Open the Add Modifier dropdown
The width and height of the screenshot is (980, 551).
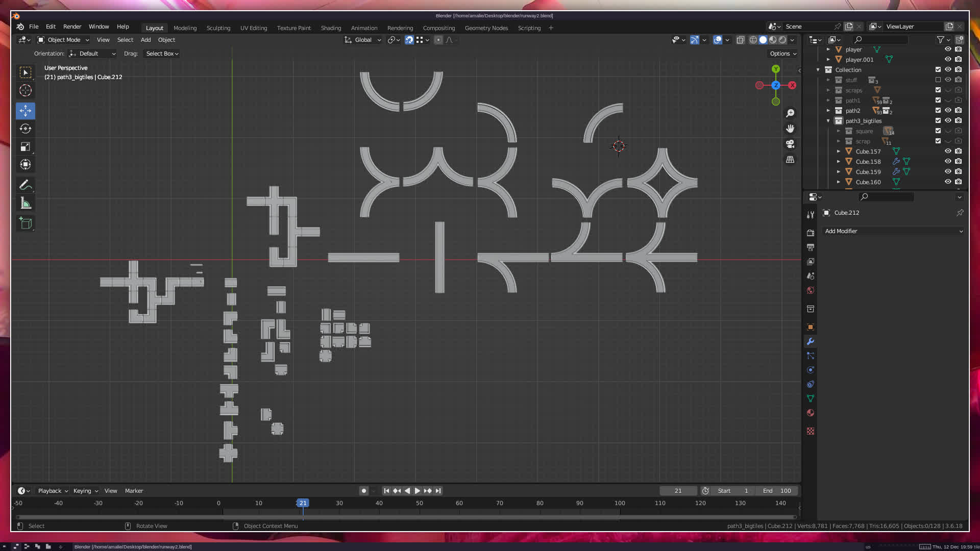point(893,231)
